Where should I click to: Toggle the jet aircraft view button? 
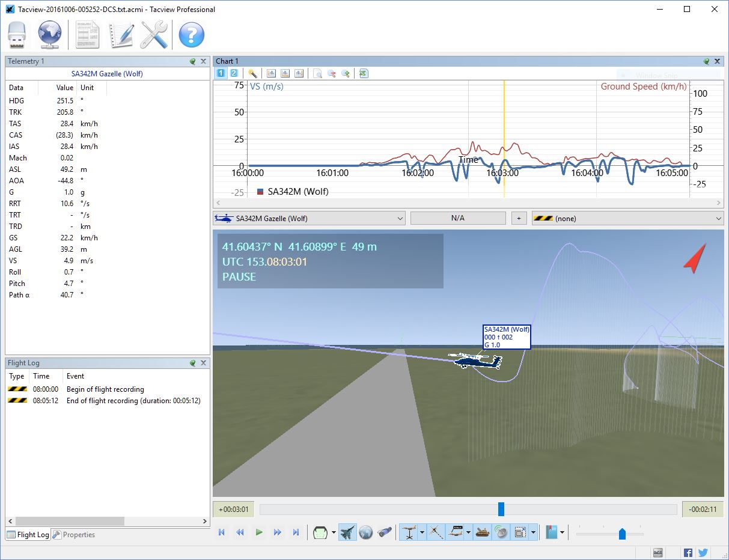347,532
